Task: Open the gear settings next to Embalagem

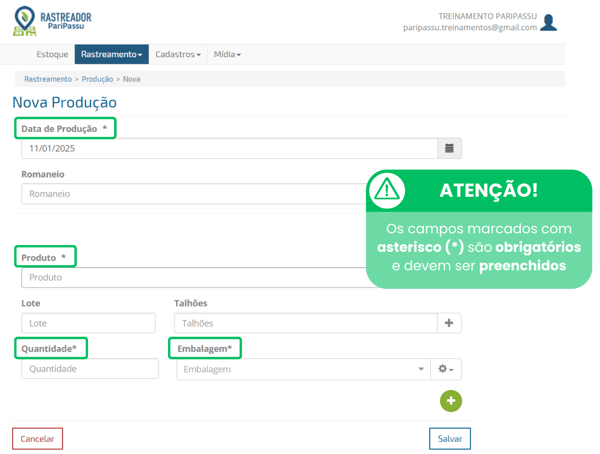Action: pyautogui.click(x=446, y=369)
